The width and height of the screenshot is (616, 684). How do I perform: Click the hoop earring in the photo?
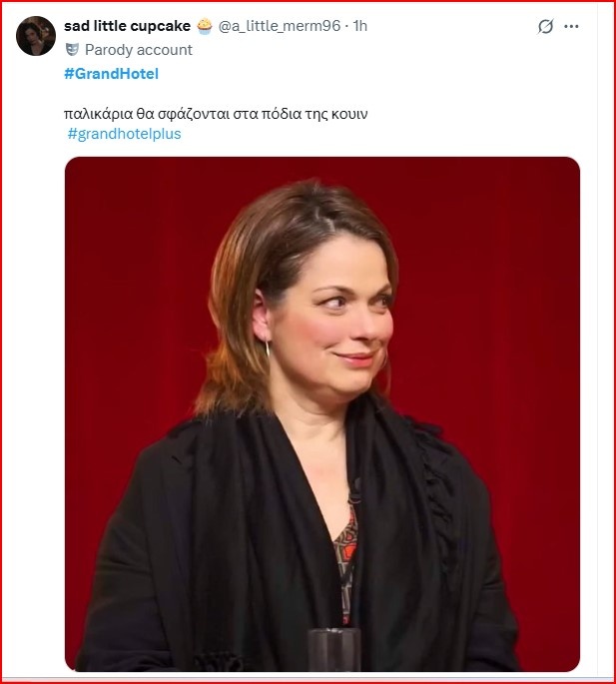click(x=269, y=353)
